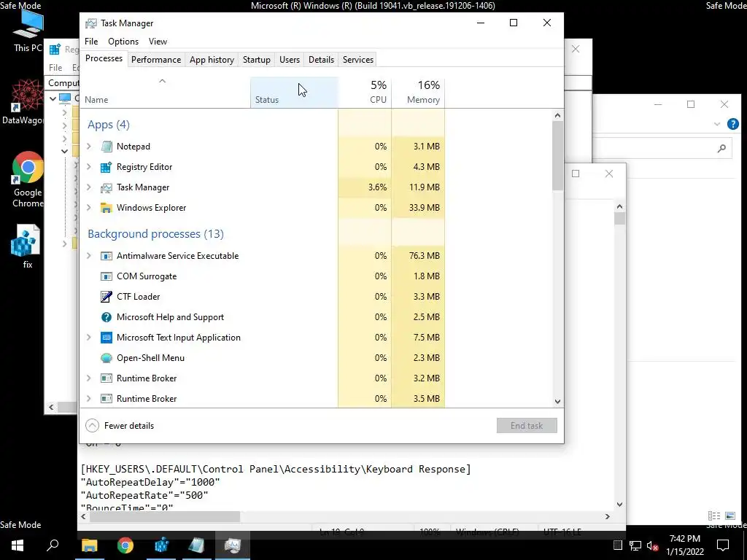Click the Open-Shell Menu shell icon

point(107,358)
